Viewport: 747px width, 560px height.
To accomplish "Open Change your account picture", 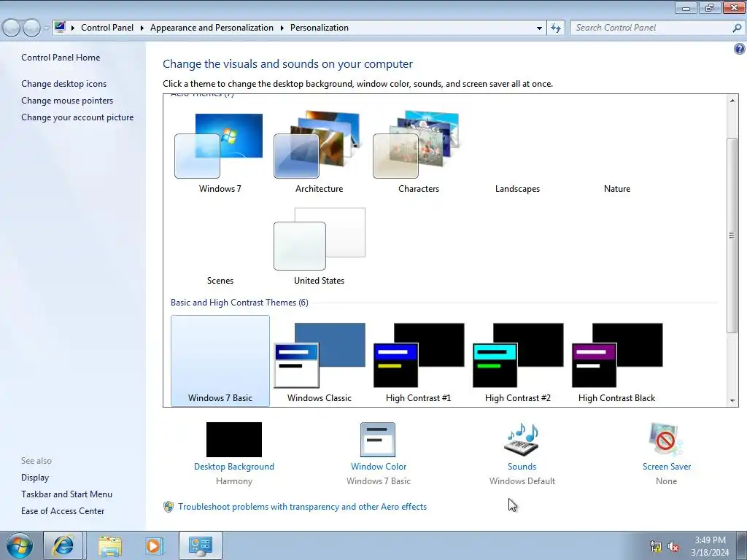I will point(77,117).
